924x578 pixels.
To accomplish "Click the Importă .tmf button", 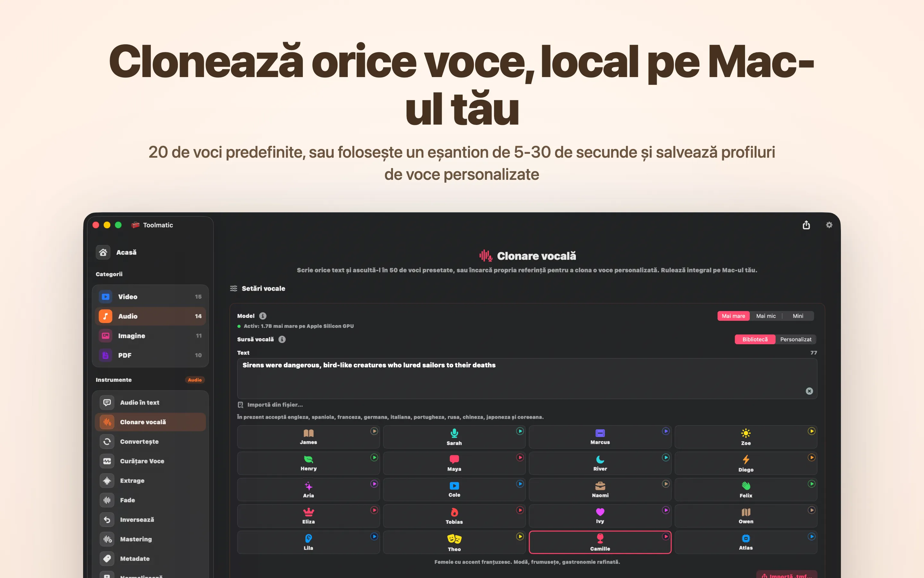I will point(787,574).
